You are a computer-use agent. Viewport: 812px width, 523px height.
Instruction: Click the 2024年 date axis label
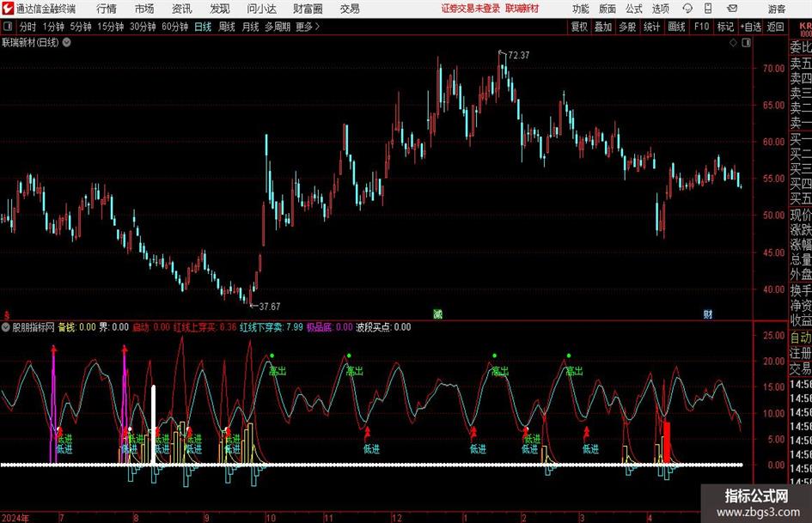pos(15,518)
